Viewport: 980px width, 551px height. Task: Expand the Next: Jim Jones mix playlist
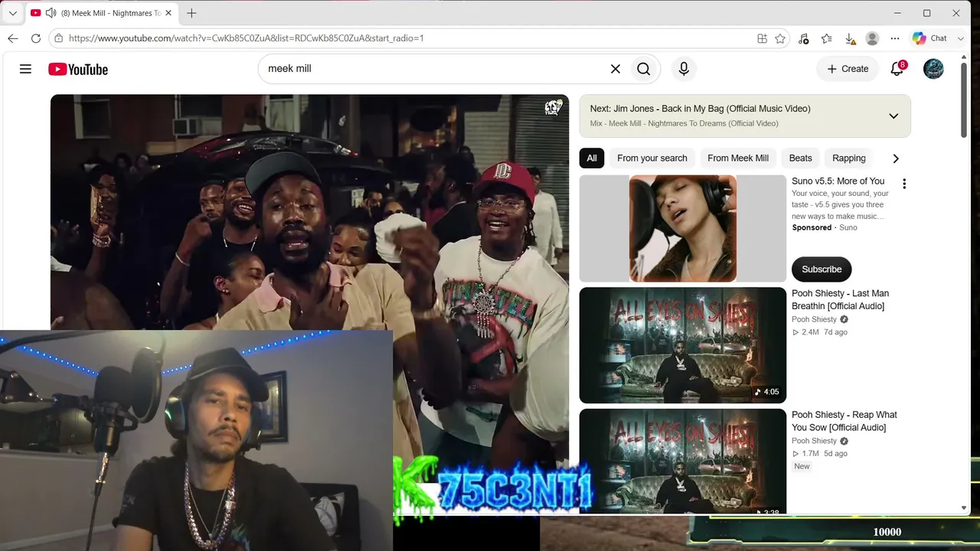coord(893,116)
